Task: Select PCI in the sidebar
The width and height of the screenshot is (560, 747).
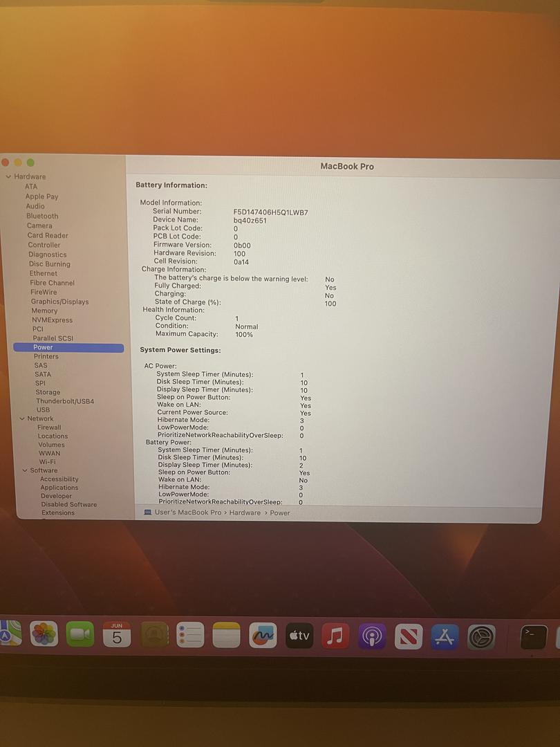Action: [37, 329]
